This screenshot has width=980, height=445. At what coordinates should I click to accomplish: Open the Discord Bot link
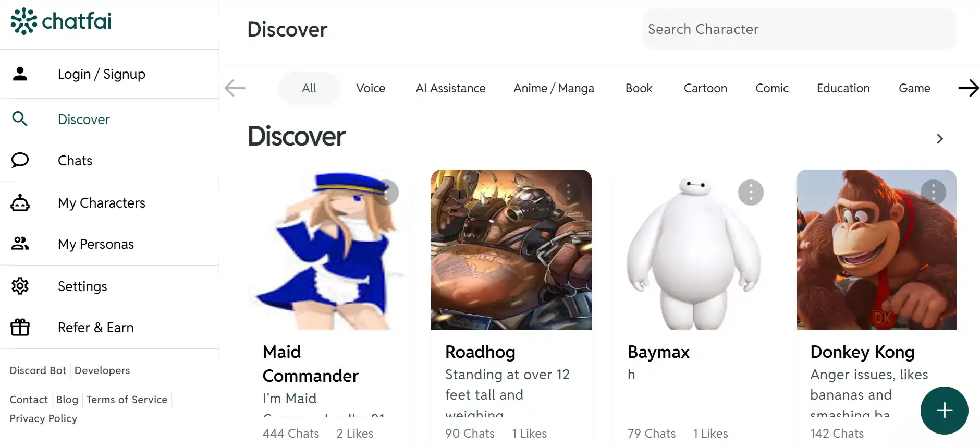coord(38,370)
